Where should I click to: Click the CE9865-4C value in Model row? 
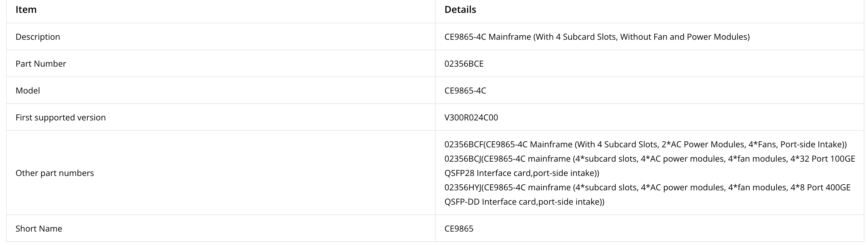click(465, 91)
